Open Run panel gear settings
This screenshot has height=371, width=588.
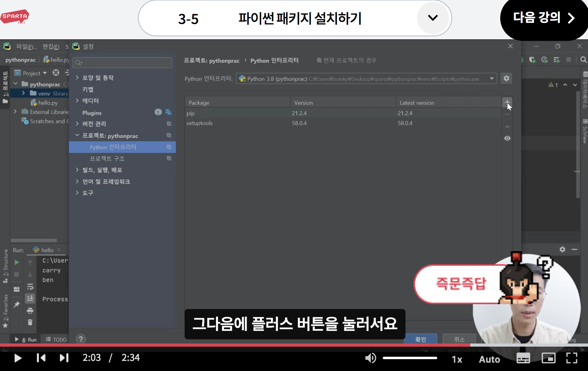tap(562, 249)
